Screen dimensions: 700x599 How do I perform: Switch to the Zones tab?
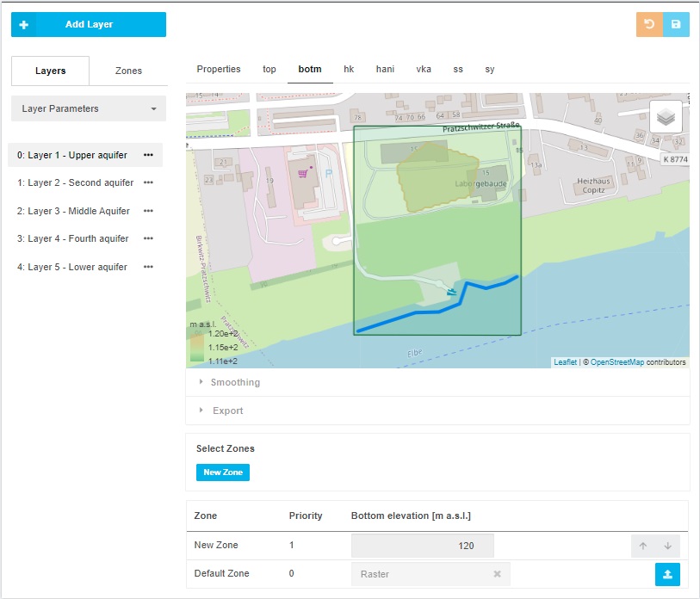(x=128, y=71)
